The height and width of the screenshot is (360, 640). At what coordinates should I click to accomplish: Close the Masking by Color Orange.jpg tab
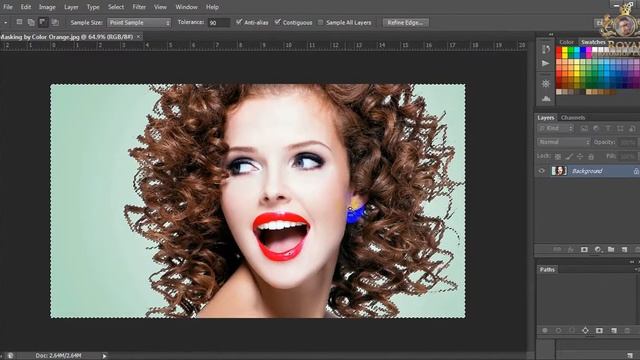pyautogui.click(x=138, y=37)
